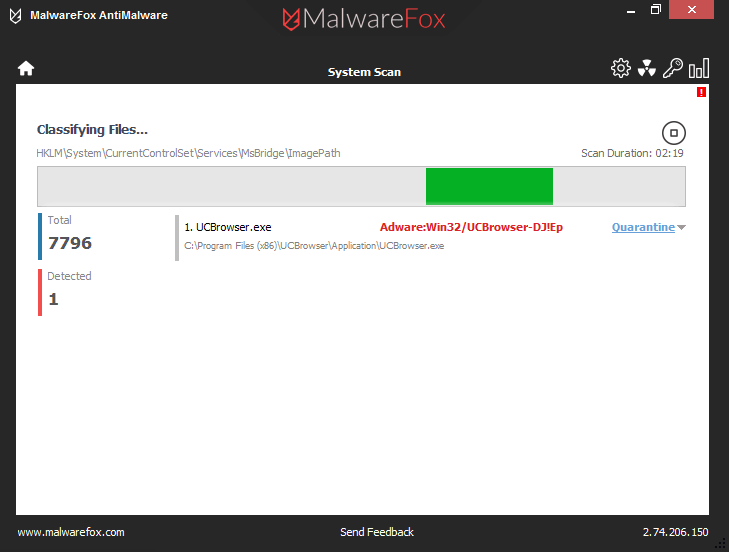This screenshot has height=552, width=729.
Task: Stop the running system scan
Action: [x=674, y=132]
